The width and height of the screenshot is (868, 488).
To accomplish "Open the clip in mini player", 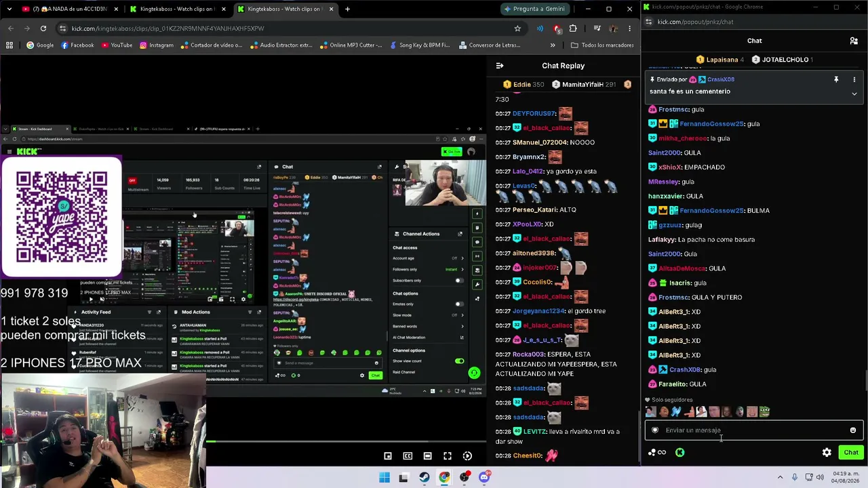I will tap(388, 456).
